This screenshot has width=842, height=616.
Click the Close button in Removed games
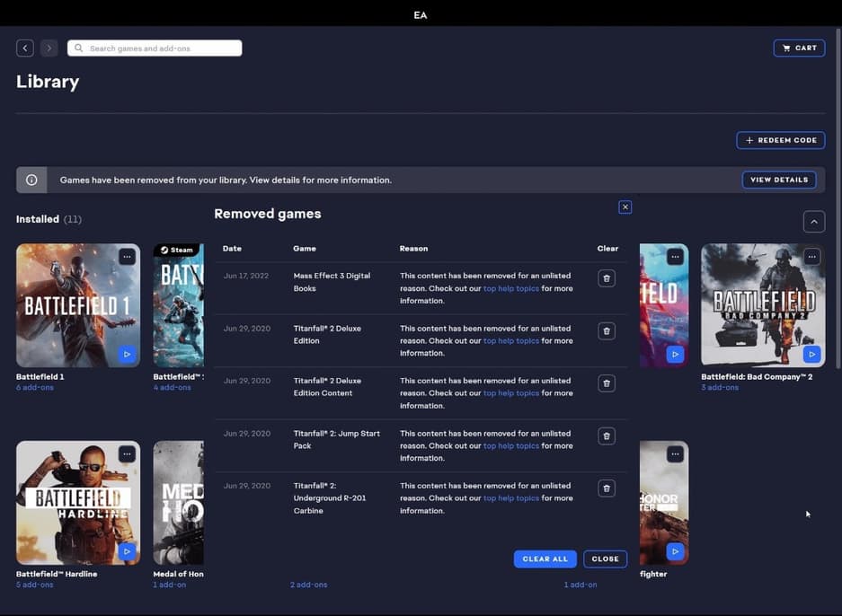(605, 559)
